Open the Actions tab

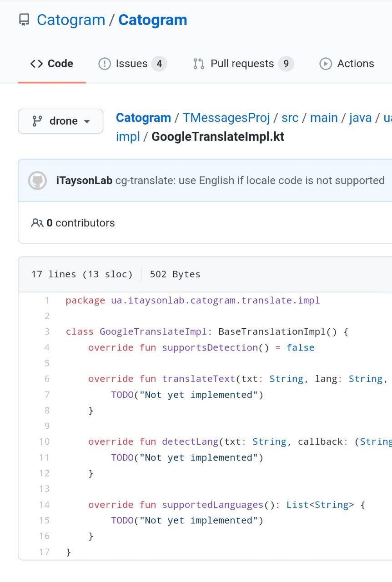pos(347,64)
